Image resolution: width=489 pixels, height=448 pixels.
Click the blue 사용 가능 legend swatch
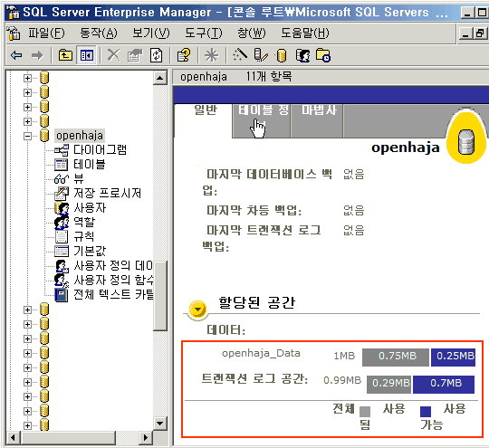click(x=425, y=412)
